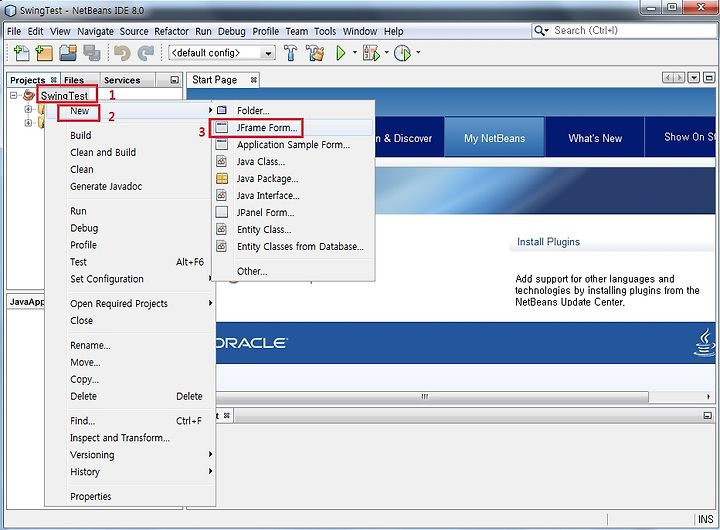Close the Start Page tab

pos(253,80)
